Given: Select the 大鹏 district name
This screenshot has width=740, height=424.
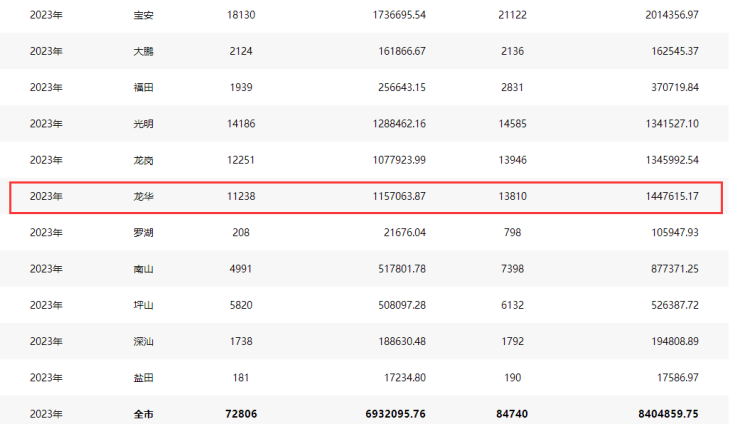Looking at the screenshot, I should [143, 52].
